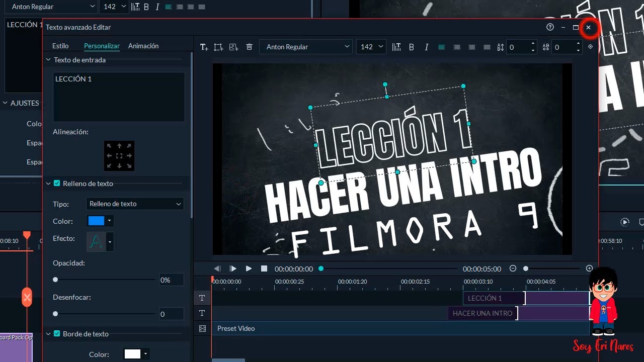Select the Preset Video track clip

click(400, 328)
